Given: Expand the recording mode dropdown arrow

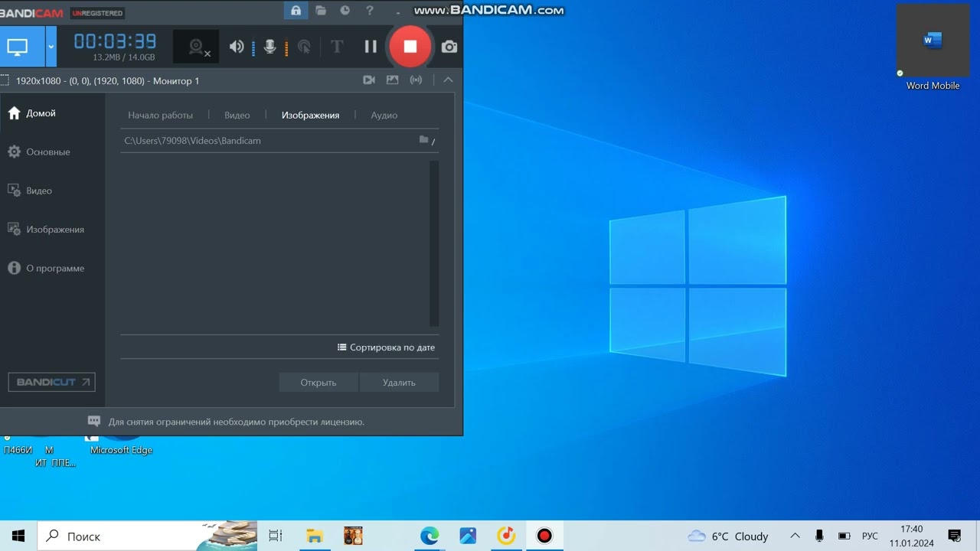Looking at the screenshot, I should (51, 47).
